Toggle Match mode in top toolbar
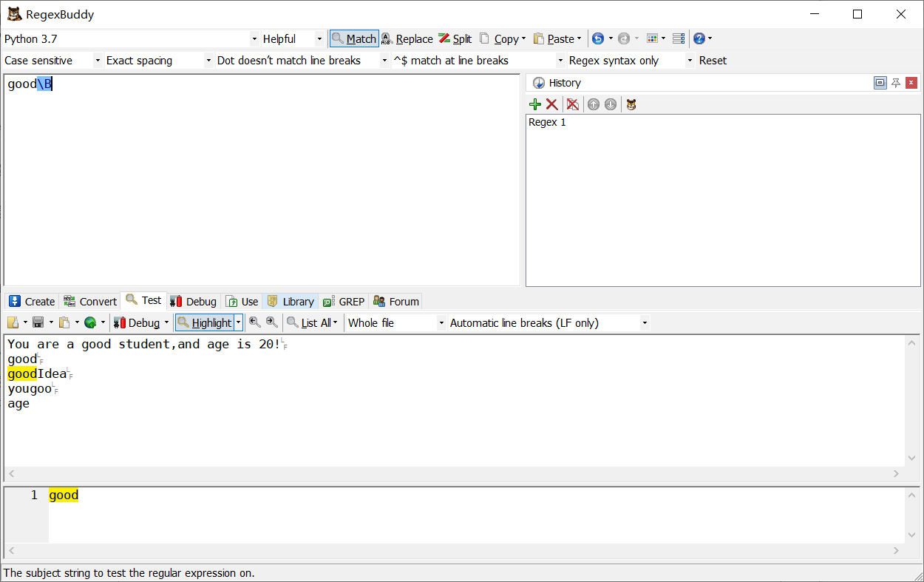 coord(354,38)
